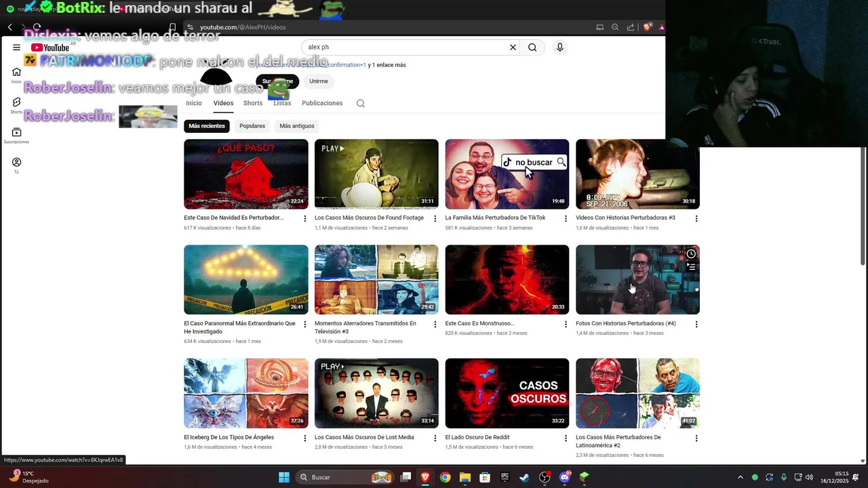The width and height of the screenshot is (868, 488).
Task: Open 'Momentos Aterradores Transmitidos En Televisión #3' title
Action: click(x=366, y=327)
